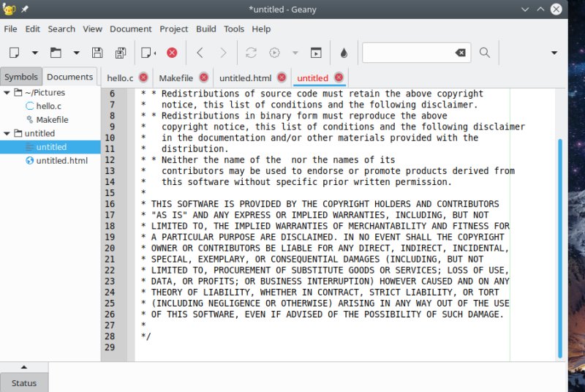Select the untitled editor tab
Screen dimensions: 585x392
312,78
